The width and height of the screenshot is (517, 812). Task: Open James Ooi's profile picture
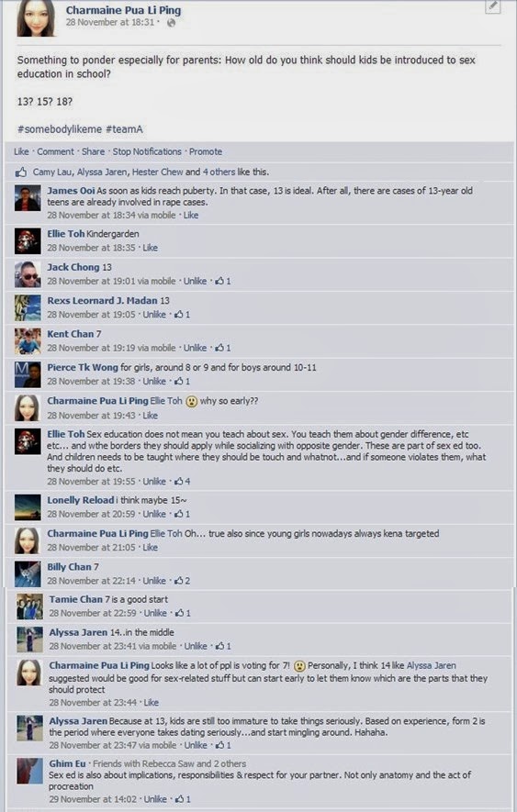(x=28, y=198)
